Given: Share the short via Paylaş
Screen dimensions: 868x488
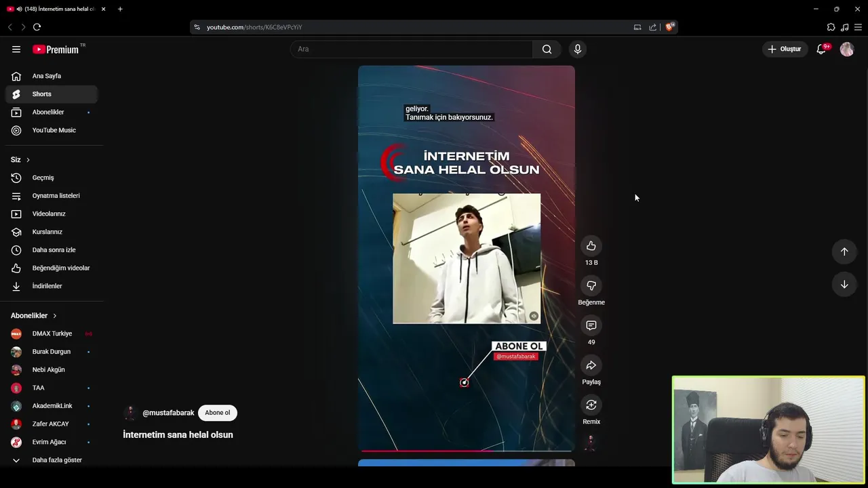Looking at the screenshot, I should click(x=591, y=365).
